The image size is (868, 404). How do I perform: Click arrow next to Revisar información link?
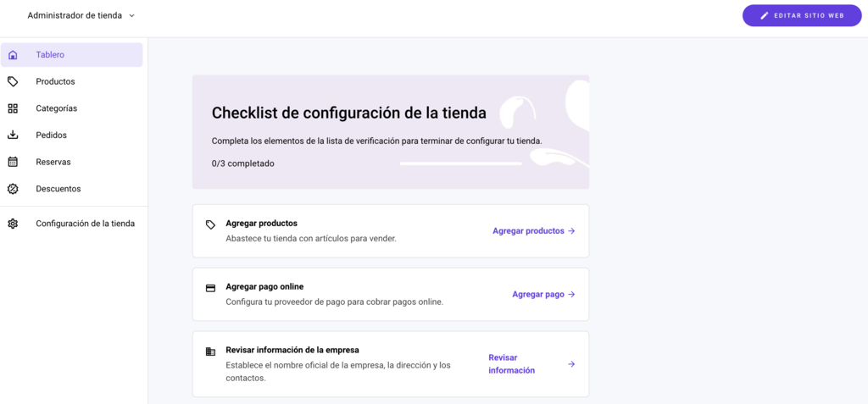[571, 364]
